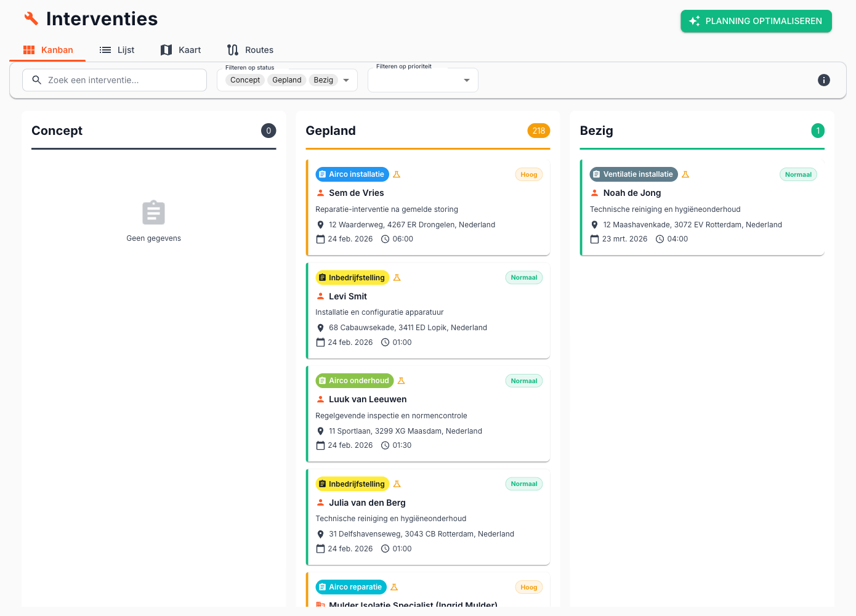Switch to the Kaart tab
The height and width of the screenshot is (616, 856).
point(180,50)
